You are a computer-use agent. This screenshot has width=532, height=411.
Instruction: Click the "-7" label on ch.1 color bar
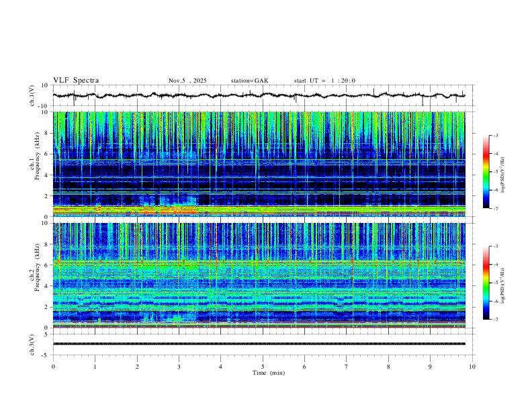pos(496,209)
